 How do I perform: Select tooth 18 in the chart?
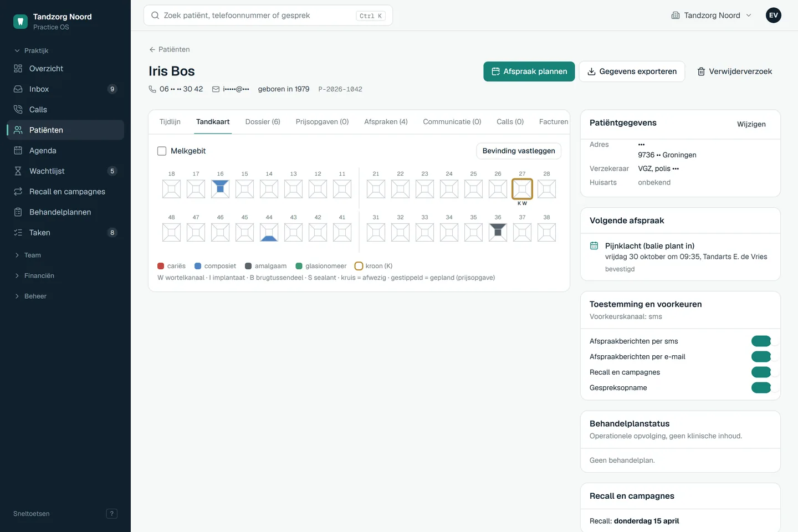coord(171,189)
